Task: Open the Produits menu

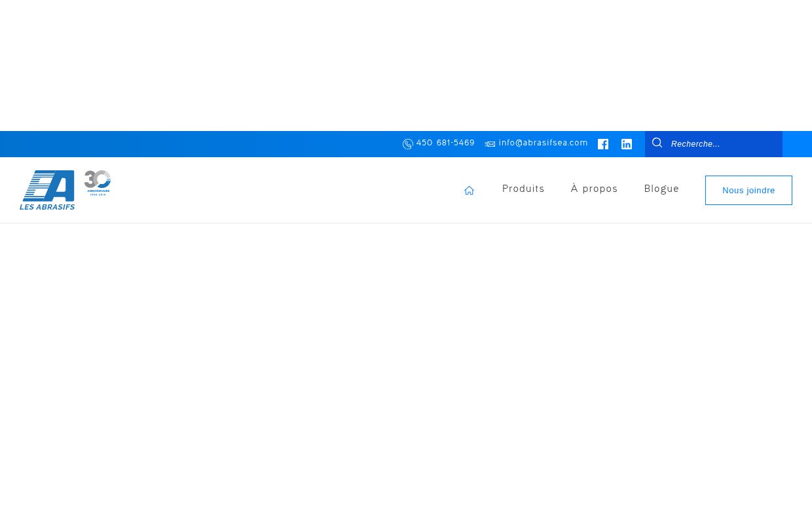Action: pyautogui.click(x=523, y=189)
